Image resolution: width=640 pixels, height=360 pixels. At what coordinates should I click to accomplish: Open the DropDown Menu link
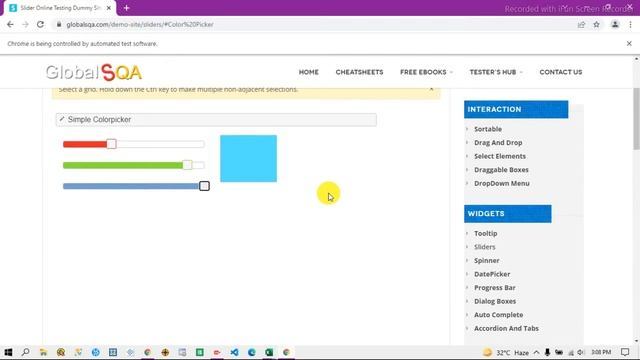(x=502, y=183)
